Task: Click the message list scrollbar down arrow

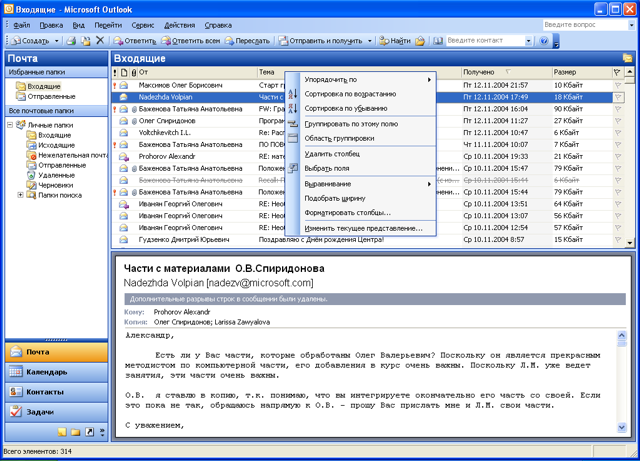Action: click(630, 243)
